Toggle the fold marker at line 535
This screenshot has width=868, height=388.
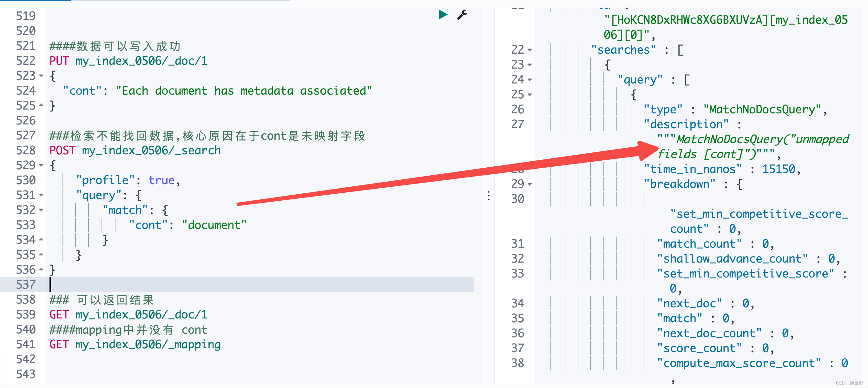[41, 255]
